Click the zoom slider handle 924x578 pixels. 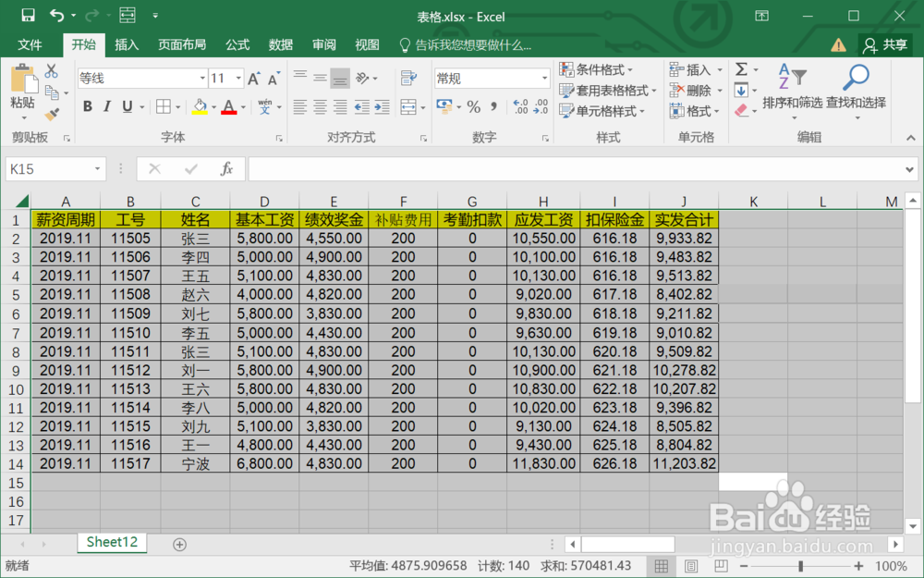click(x=800, y=566)
